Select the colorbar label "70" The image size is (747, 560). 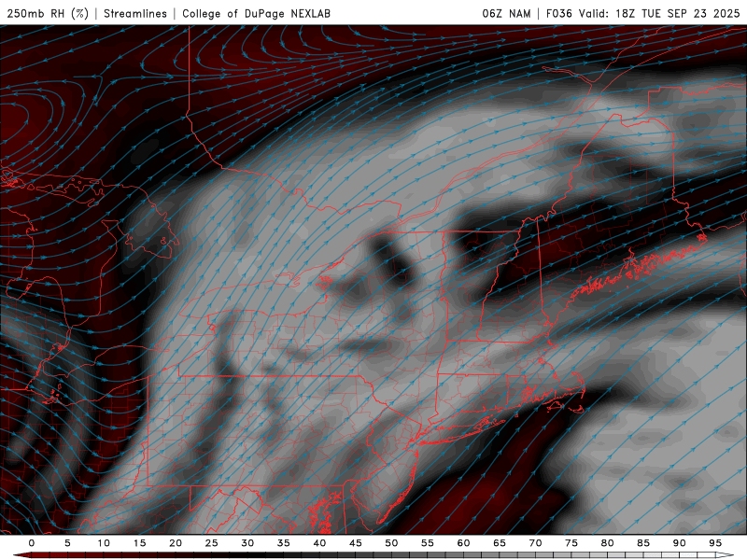[x=535, y=543]
